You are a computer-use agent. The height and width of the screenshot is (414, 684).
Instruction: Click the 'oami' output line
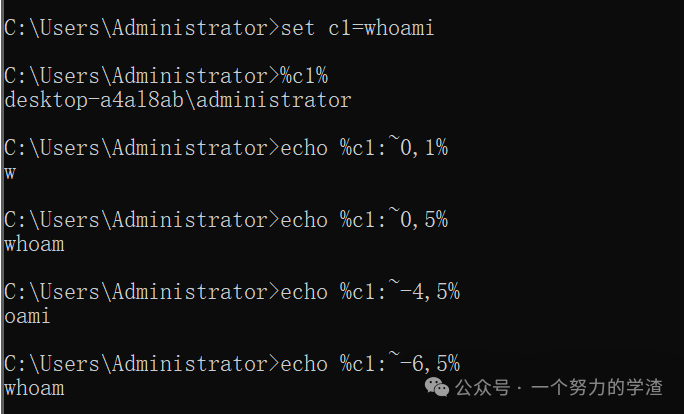click(27, 316)
